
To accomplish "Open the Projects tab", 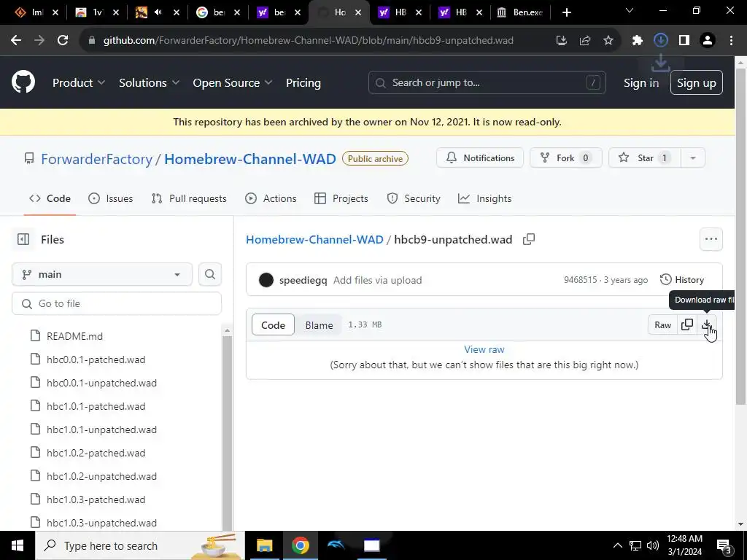I will coord(341,198).
